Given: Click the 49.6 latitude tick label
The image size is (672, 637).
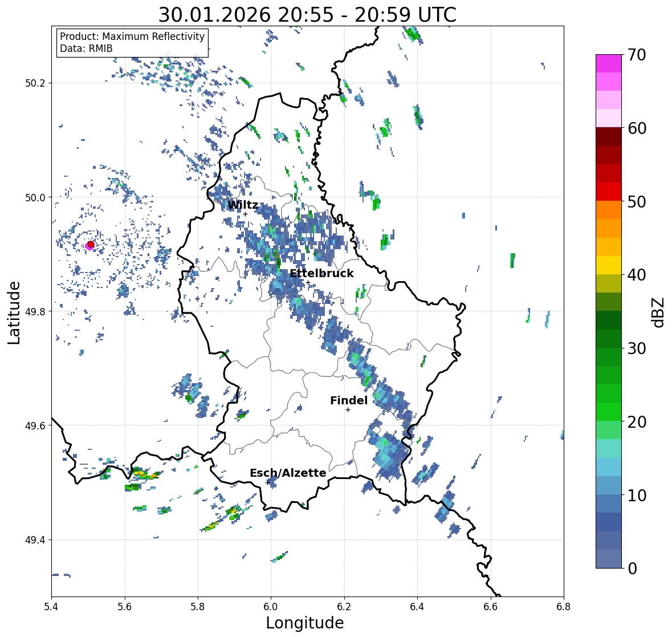Looking at the screenshot, I should (35, 425).
